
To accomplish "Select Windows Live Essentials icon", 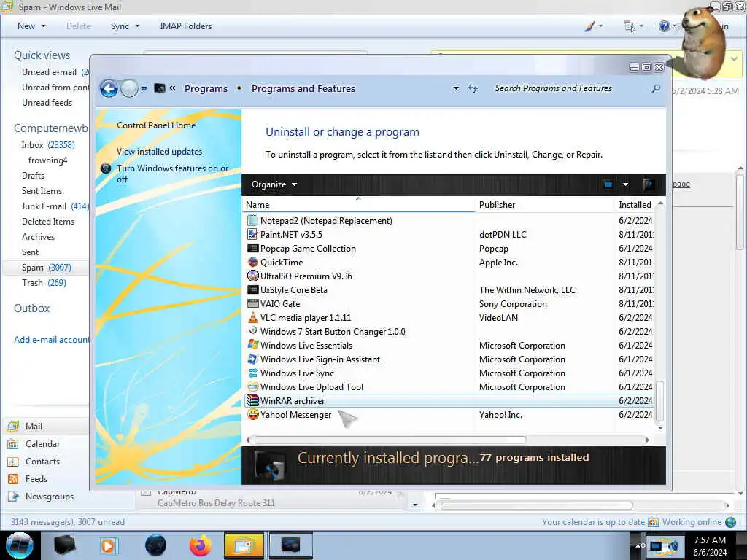I will pyautogui.click(x=252, y=345).
